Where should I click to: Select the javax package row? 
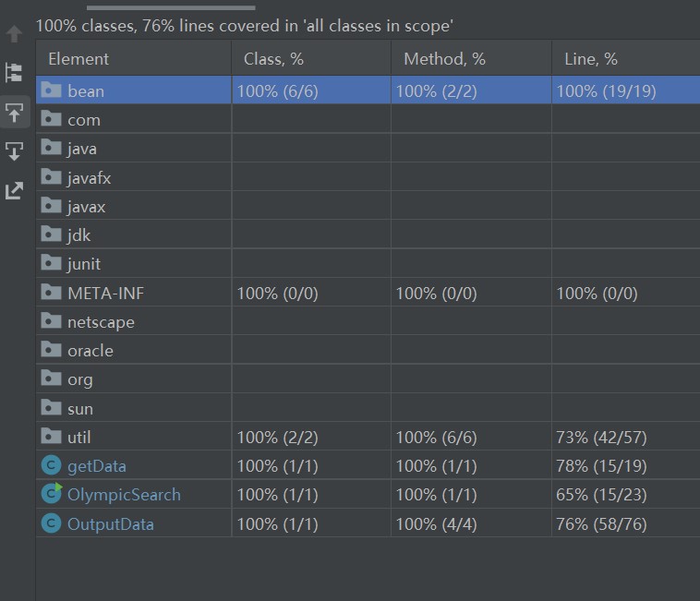[x=368, y=206]
